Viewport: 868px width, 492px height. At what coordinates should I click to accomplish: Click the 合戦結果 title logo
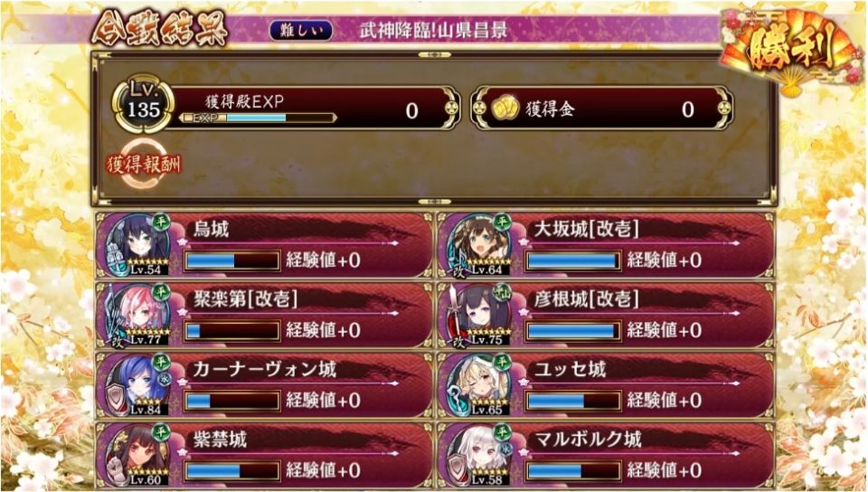tap(160, 26)
